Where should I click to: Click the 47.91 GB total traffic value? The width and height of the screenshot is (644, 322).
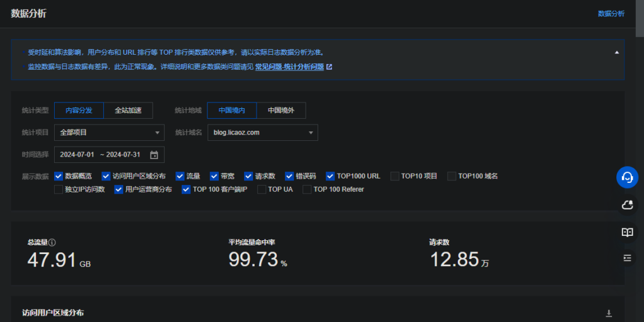58,260
